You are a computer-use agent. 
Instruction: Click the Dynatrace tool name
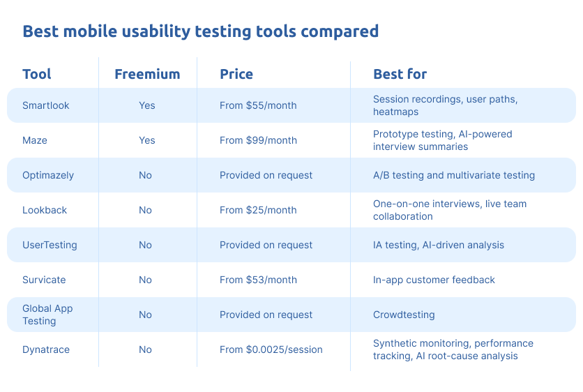pyautogui.click(x=46, y=349)
